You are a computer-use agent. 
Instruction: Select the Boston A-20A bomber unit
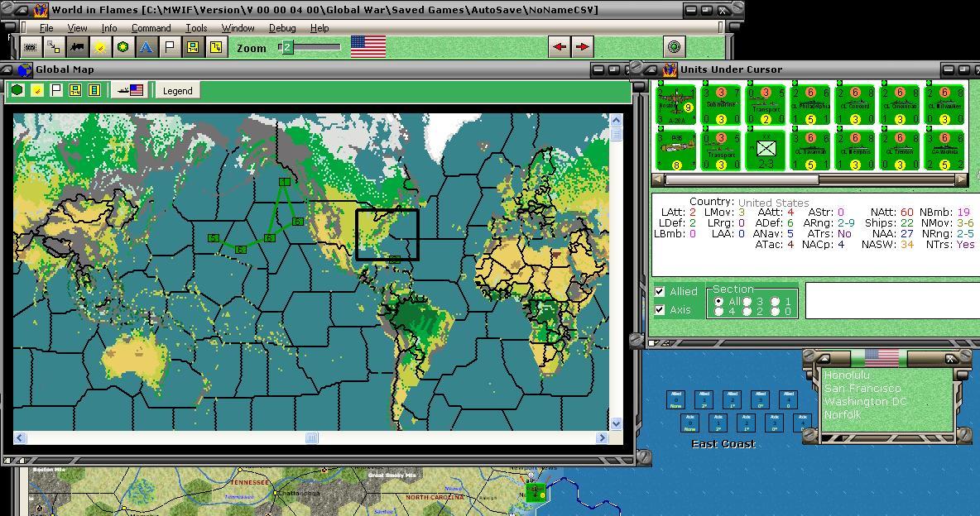coord(676,104)
